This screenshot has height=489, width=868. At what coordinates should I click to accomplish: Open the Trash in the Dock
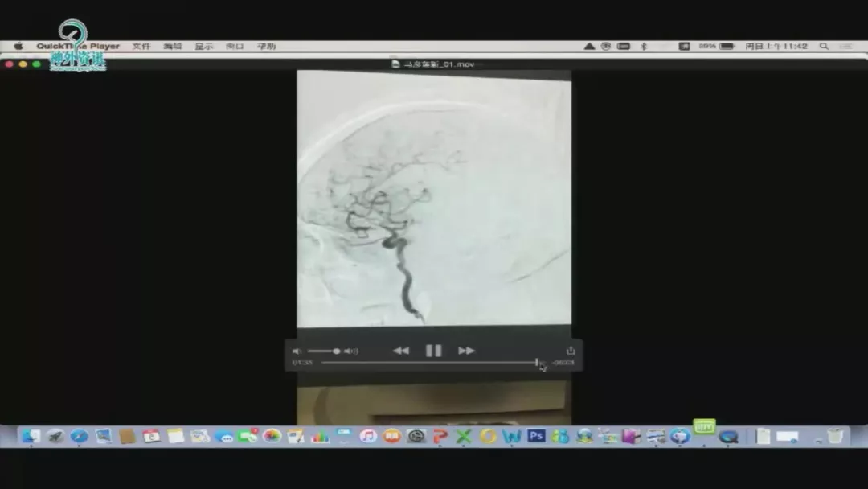(x=835, y=437)
